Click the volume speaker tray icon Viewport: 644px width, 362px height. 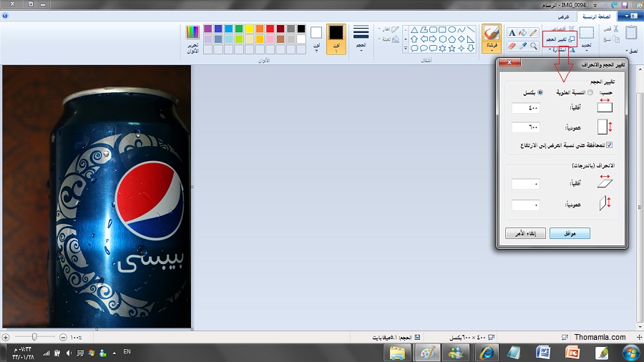point(69,353)
